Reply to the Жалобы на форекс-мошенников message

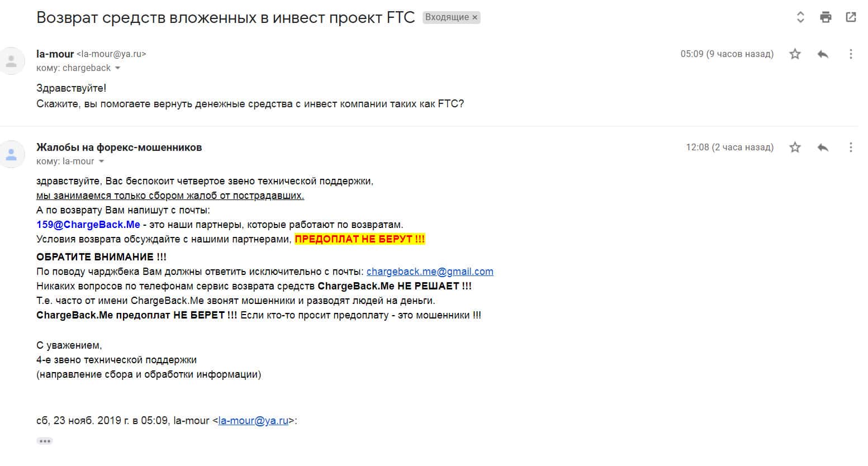tap(823, 148)
